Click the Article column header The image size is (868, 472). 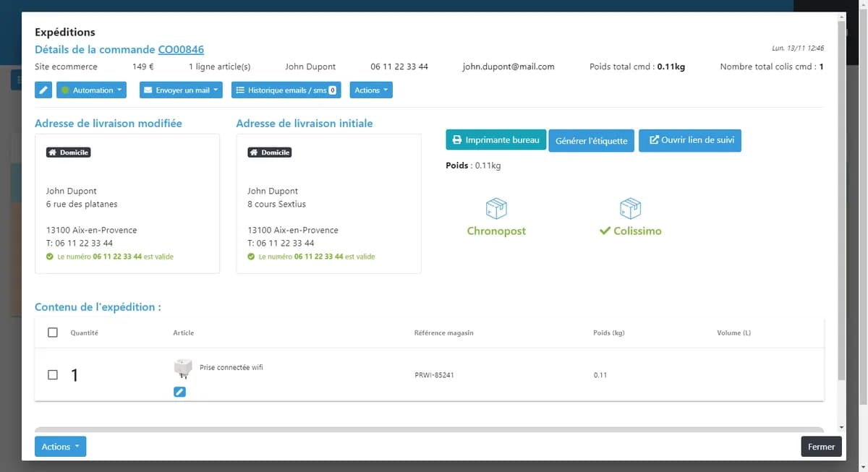coord(184,332)
